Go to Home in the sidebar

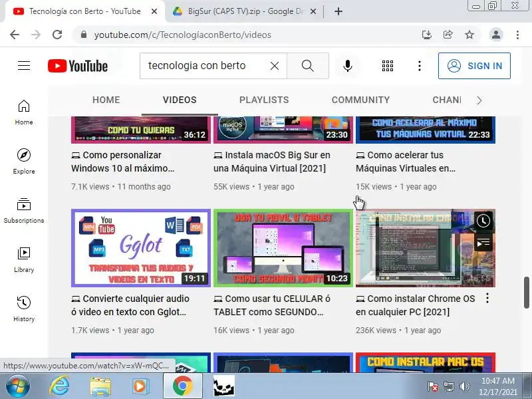click(x=24, y=112)
